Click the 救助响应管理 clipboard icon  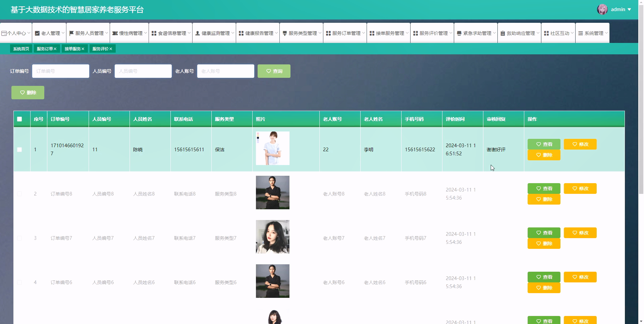(x=503, y=33)
